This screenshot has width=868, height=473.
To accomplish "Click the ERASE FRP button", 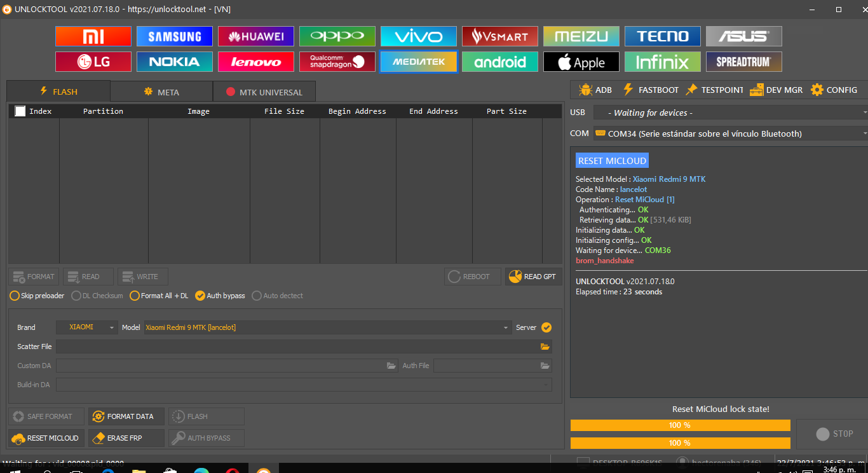I will [126, 438].
